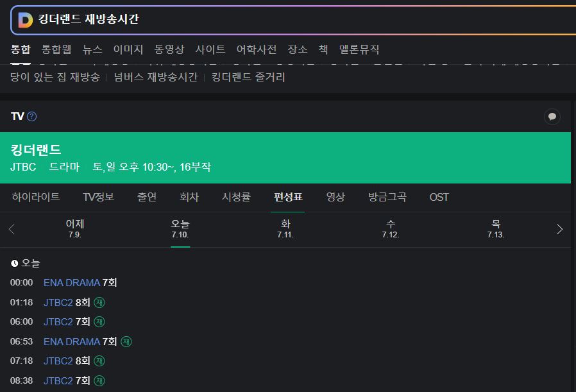576x392 pixels.
Task: Click the 08:38 time text
Action: 21,380
